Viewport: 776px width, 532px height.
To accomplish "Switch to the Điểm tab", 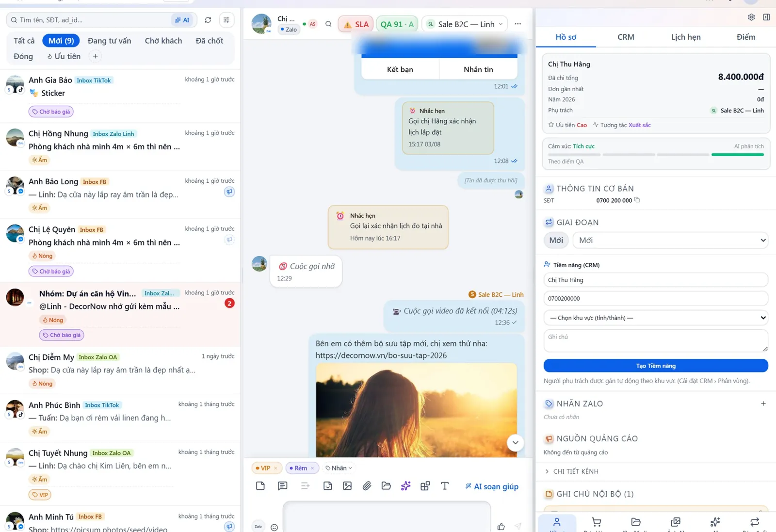I will 746,37.
